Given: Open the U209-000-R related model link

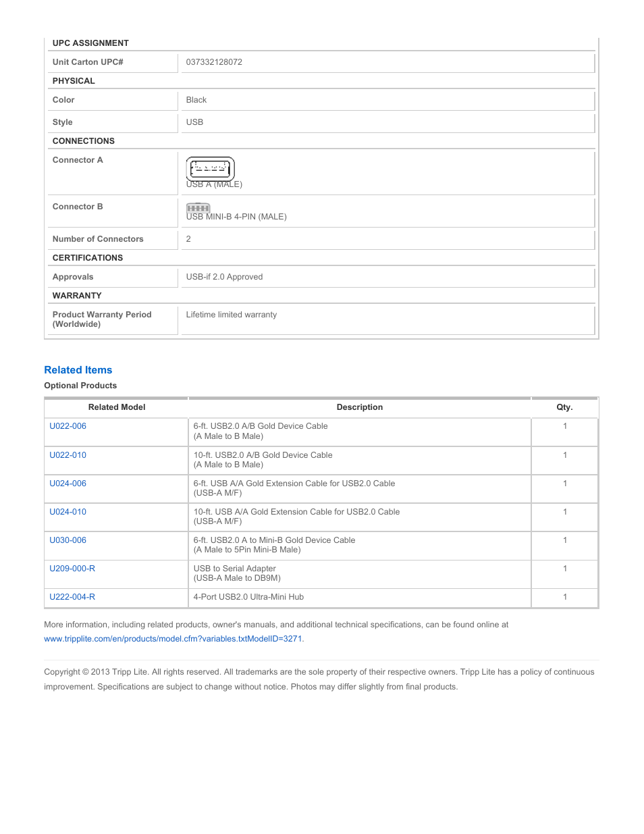Looking at the screenshot, I should tap(72, 569).
